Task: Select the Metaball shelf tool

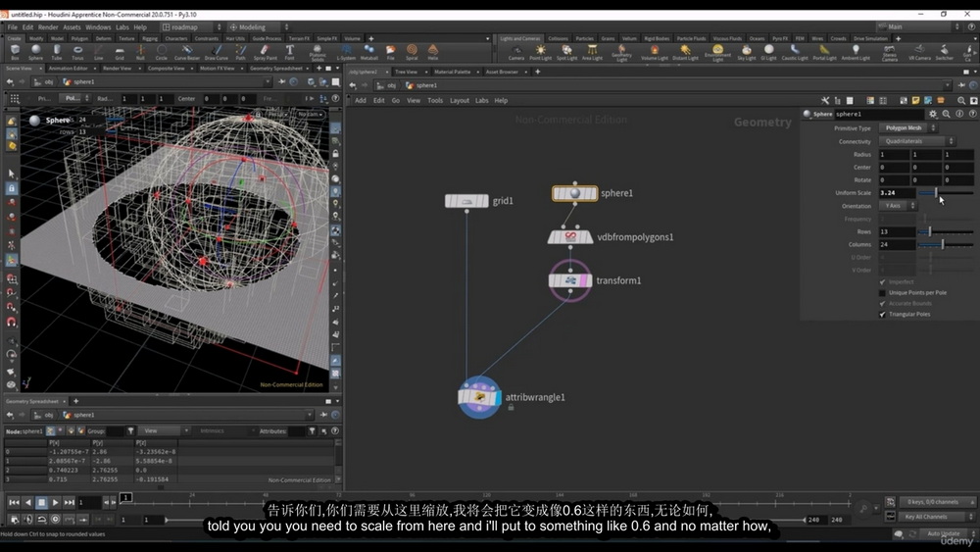Action: [x=368, y=52]
